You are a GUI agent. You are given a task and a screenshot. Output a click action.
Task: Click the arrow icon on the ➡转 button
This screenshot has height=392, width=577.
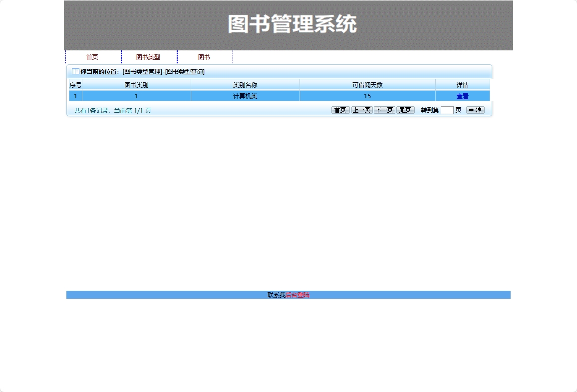click(x=471, y=110)
